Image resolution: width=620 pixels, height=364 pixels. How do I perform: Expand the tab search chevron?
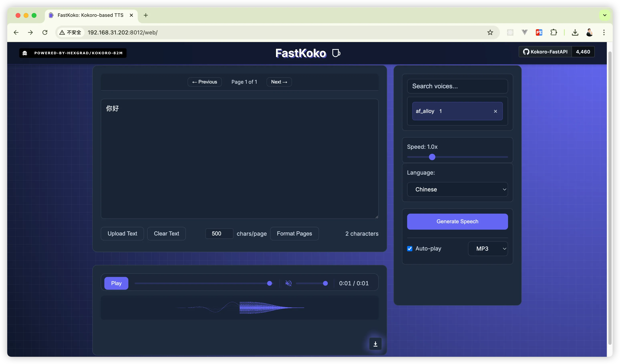[x=605, y=15]
